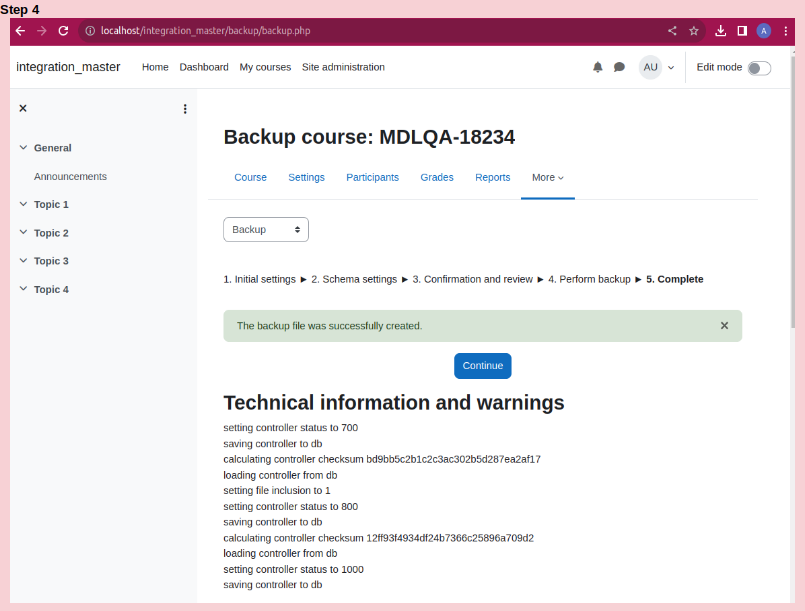Image resolution: width=805 pixels, height=611 pixels.
Task: Click the checksum line starting bd9bb5c2
Action: 382,459
